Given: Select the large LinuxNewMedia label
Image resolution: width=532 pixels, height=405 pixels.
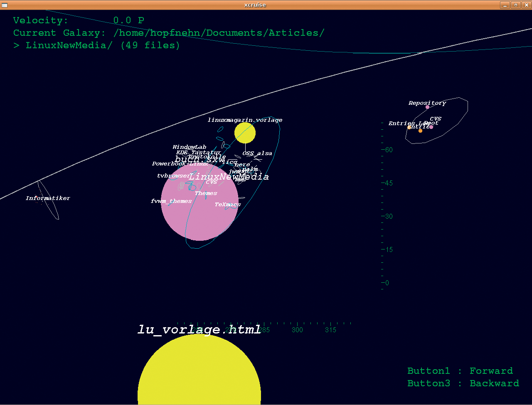Looking at the screenshot, I should coord(229,177).
